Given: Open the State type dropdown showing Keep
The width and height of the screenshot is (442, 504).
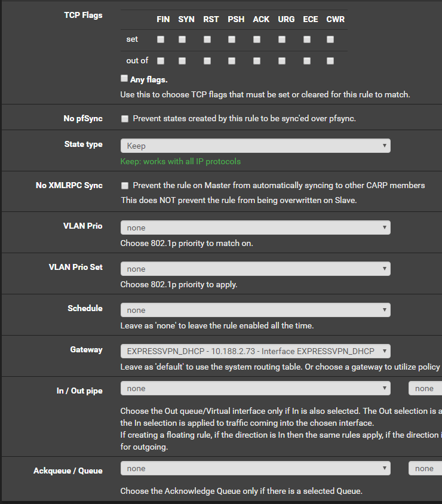Looking at the screenshot, I should (256, 146).
